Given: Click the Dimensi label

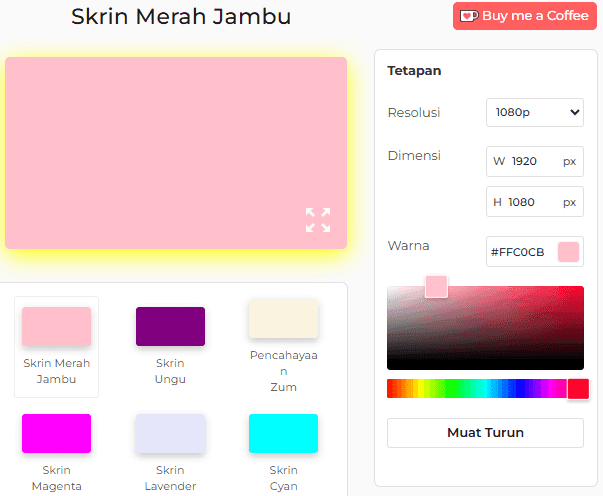Looking at the screenshot, I should pos(414,155).
